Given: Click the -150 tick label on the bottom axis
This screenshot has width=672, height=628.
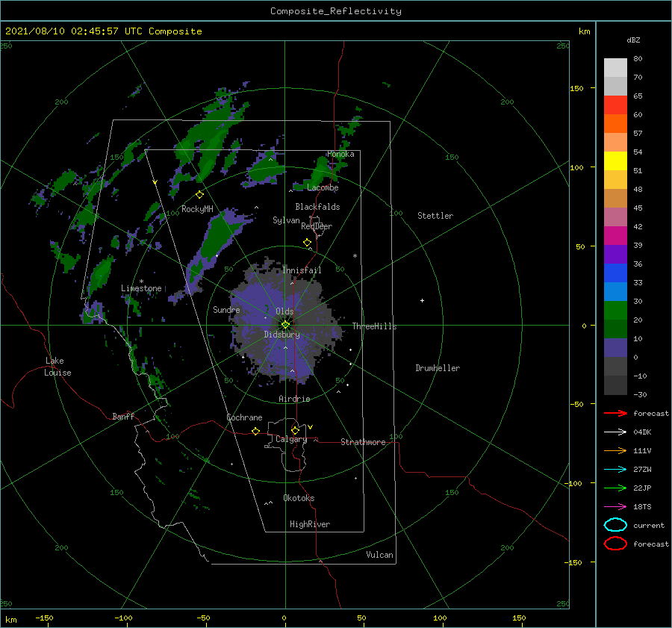Looking at the screenshot, I should [44, 618].
